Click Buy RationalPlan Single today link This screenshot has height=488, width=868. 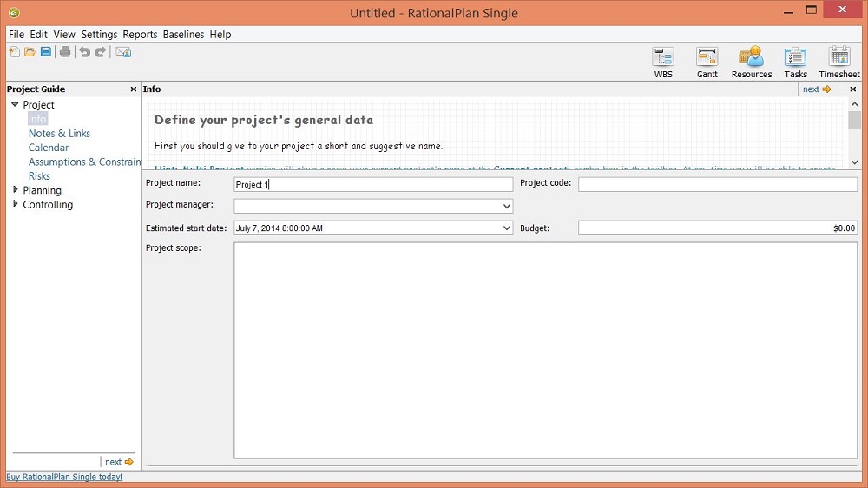pos(64,477)
